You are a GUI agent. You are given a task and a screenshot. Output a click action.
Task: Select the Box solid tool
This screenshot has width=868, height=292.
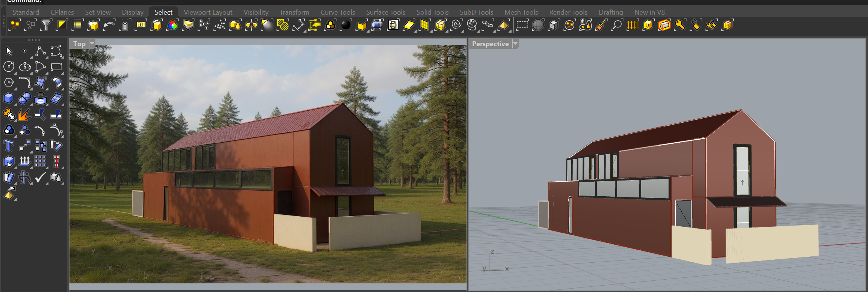(9, 98)
